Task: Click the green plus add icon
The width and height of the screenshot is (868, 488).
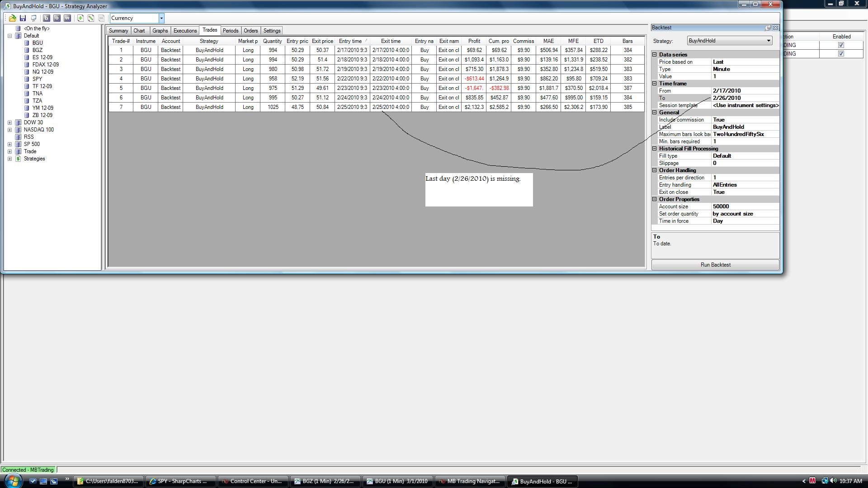Action: pos(80,18)
